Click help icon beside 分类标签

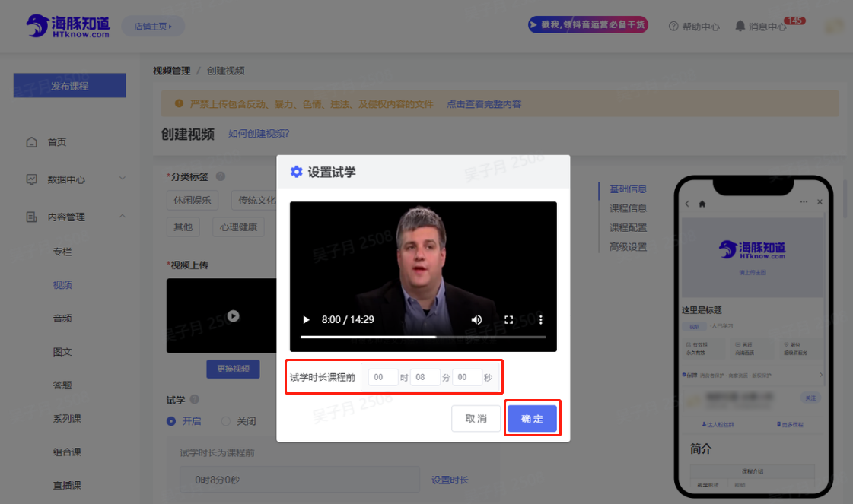point(221,176)
